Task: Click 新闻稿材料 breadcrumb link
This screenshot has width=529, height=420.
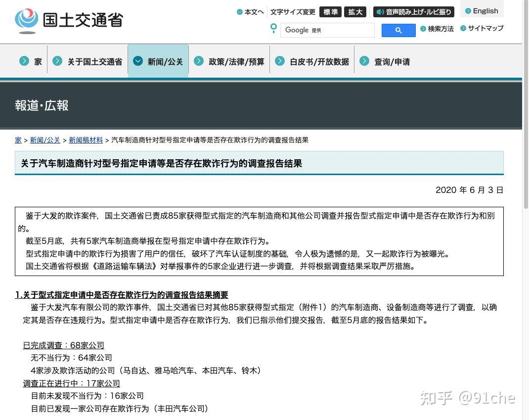Action: click(86, 140)
